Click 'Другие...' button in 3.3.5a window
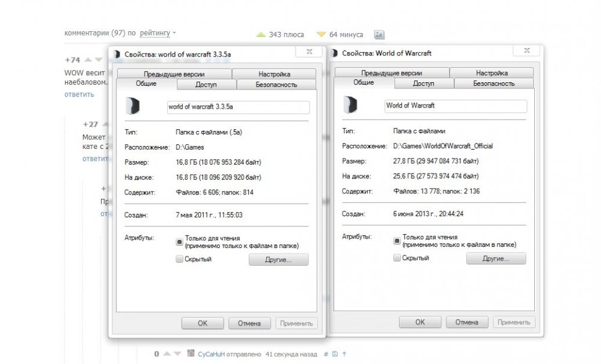Screen dimensions: 601x364 click(279, 259)
